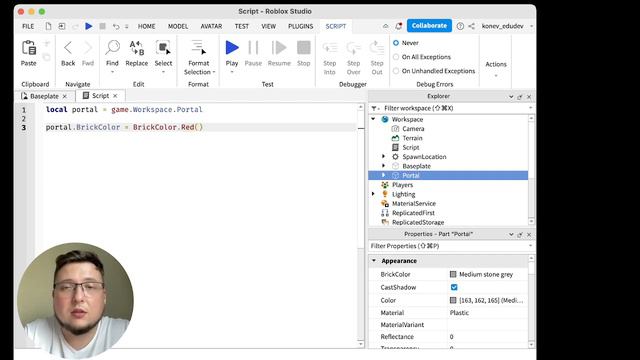This screenshot has height=360, width=640.
Task: Click the Step Into debugger icon
Action: tap(330, 48)
